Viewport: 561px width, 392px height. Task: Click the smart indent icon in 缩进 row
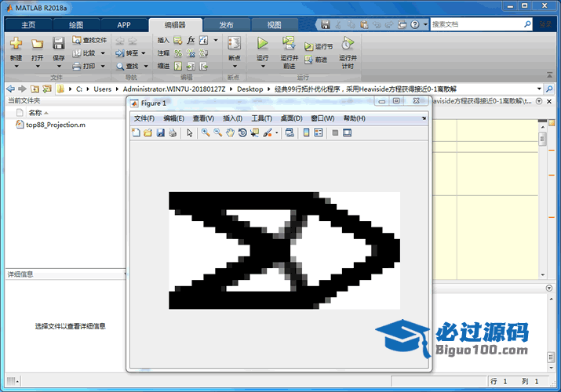(x=178, y=66)
